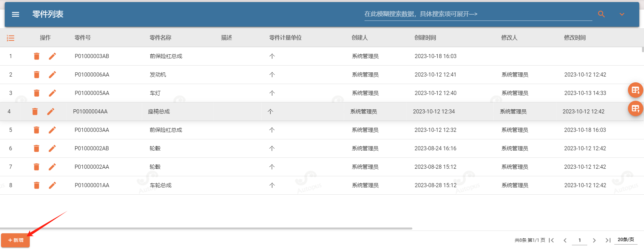The width and height of the screenshot is (644, 249).
Task: Click the 新增 add button
Action: pos(15,240)
